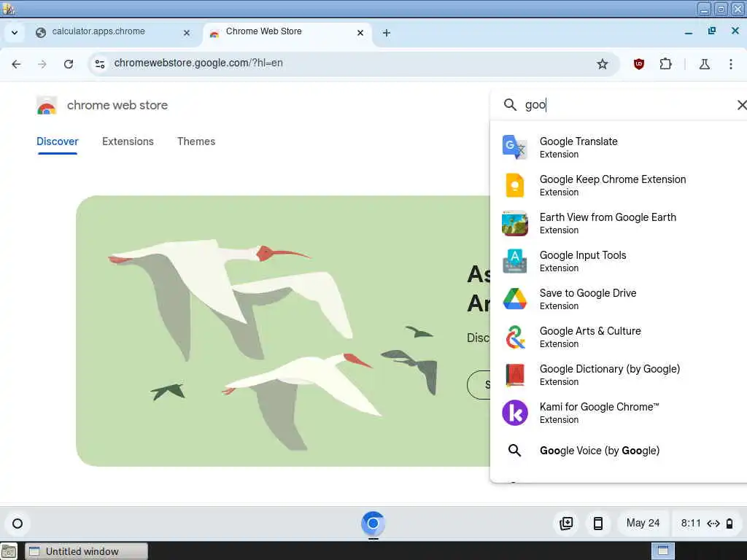This screenshot has width=747, height=560.
Task: Open a new tab with plus button
Action: click(387, 33)
